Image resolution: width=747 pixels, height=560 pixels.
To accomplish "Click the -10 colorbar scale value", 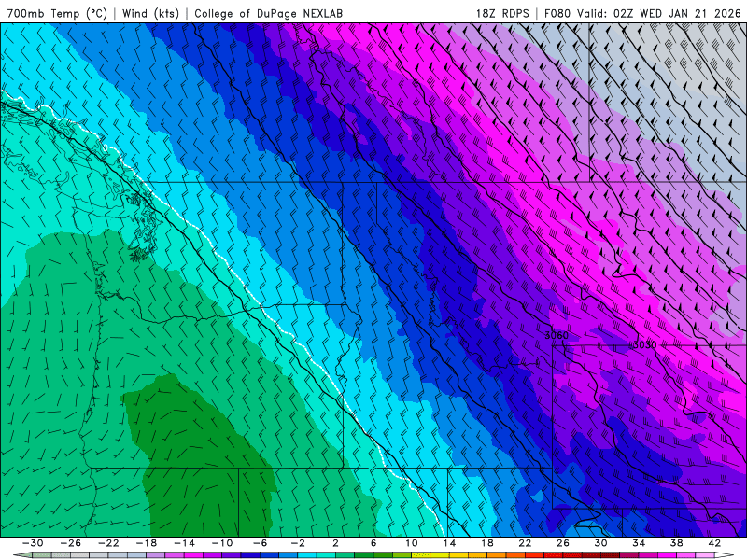I will [222, 543].
